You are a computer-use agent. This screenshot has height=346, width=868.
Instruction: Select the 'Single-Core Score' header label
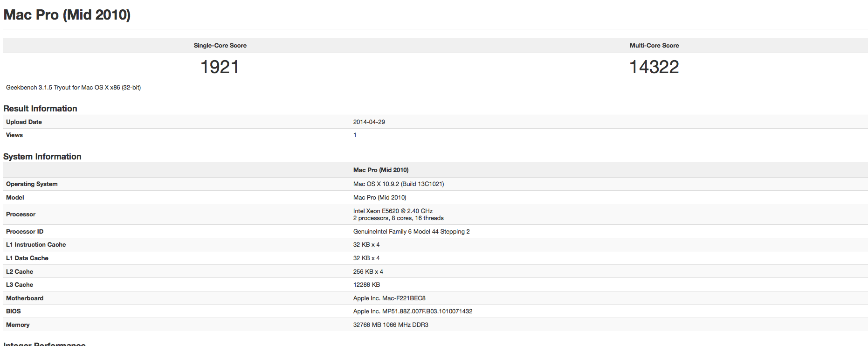tap(220, 46)
